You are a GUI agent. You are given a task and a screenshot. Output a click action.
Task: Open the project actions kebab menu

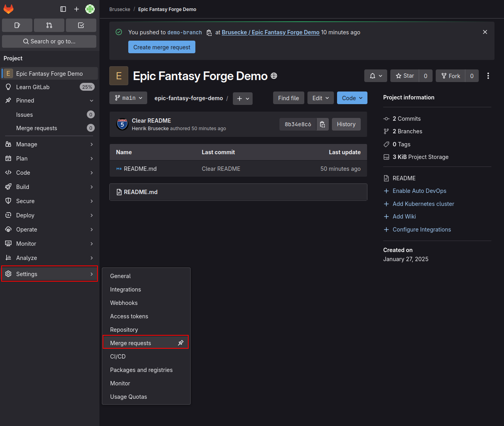488,76
